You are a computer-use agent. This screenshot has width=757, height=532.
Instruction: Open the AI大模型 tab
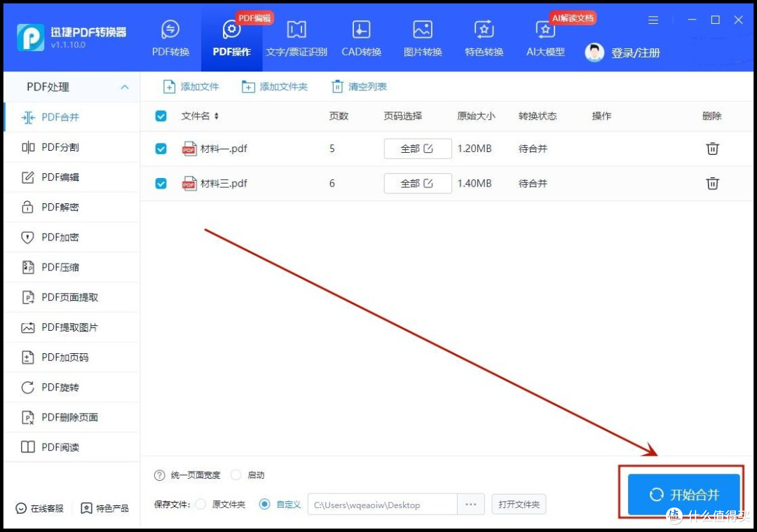point(545,39)
